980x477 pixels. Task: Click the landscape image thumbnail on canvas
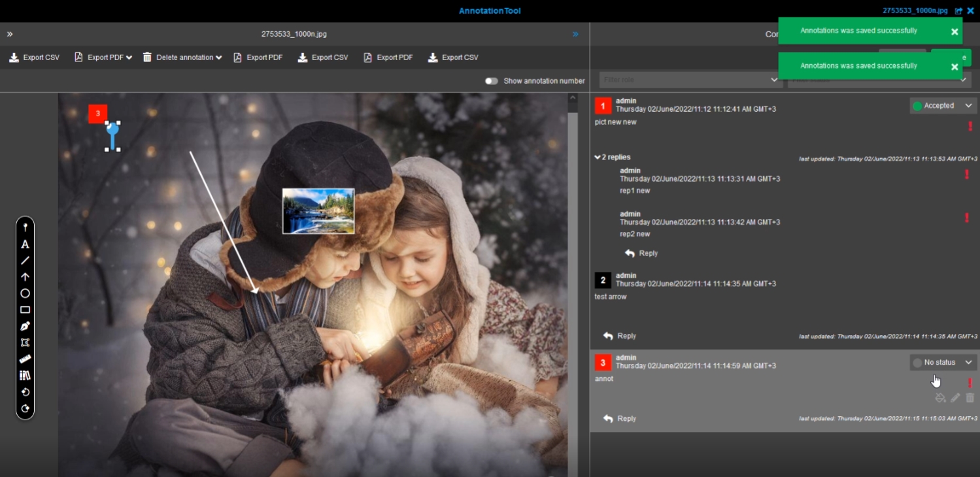click(x=318, y=211)
